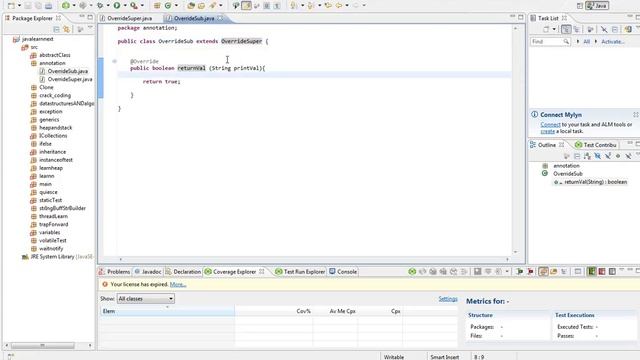Click the green run icon in Coverage Explorer toolbar
Viewport: 640px width, 360px height.
coord(412,272)
